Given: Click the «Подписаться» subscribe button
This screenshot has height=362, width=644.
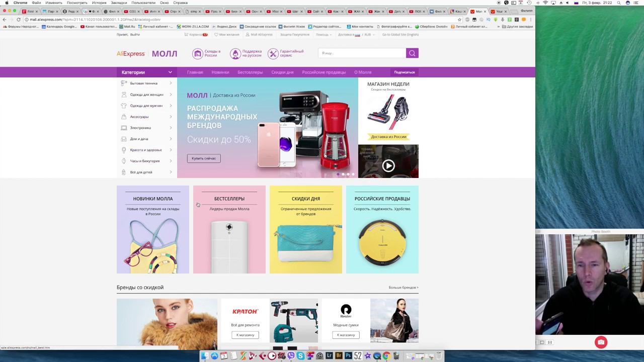Looking at the screenshot, I should 405,72.
